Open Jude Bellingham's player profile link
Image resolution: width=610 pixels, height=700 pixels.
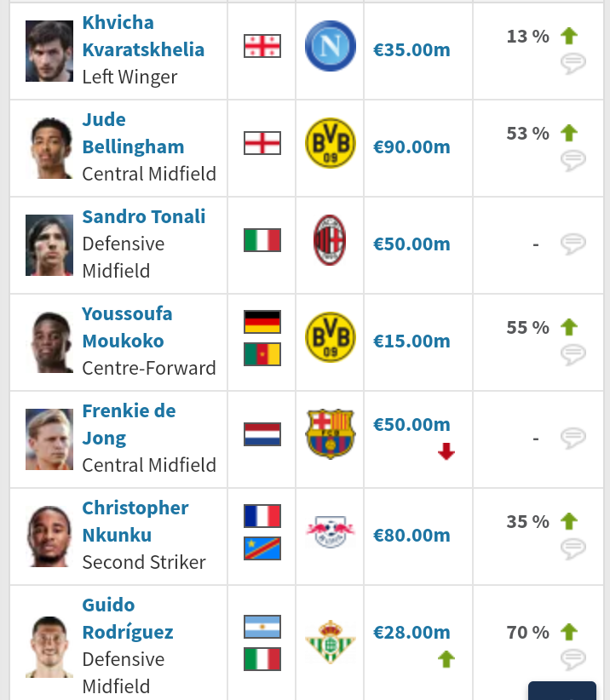pos(133,133)
